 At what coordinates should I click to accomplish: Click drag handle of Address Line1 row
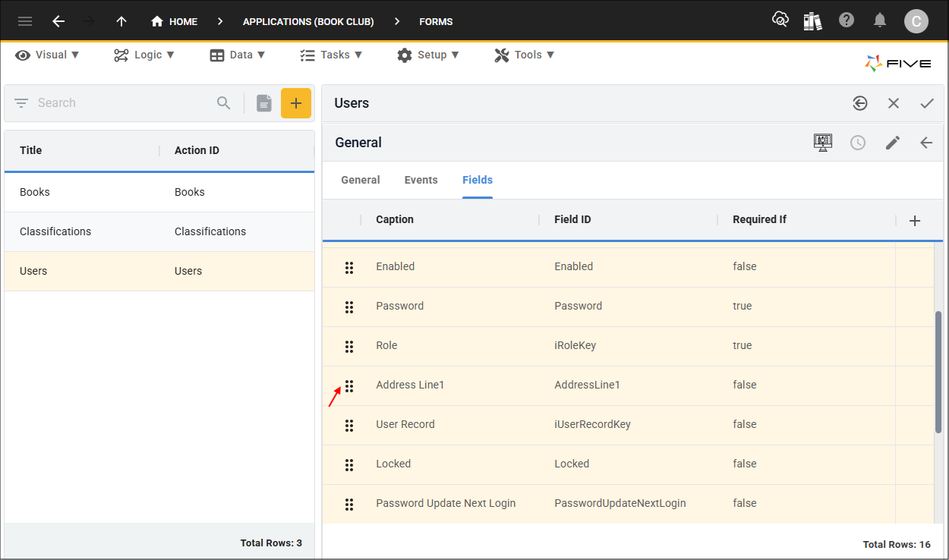point(349,385)
